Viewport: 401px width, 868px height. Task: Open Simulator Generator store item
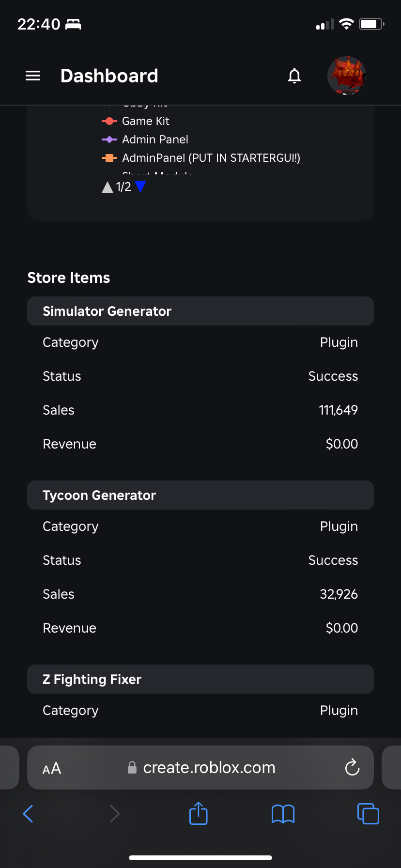(107, 311)
